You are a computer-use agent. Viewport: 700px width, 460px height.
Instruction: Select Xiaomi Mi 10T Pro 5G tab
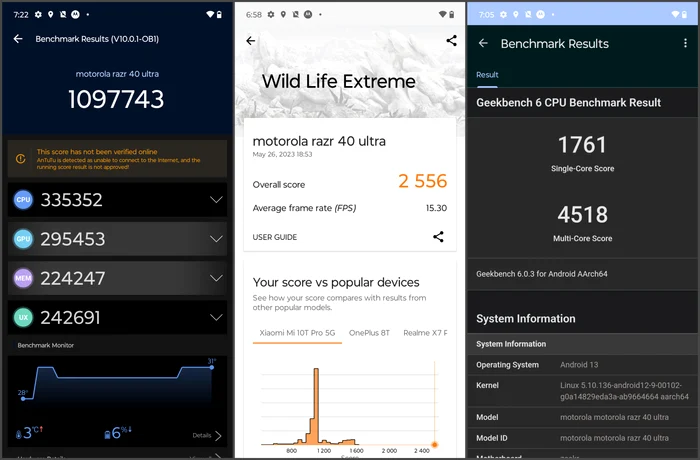[297, 333]
